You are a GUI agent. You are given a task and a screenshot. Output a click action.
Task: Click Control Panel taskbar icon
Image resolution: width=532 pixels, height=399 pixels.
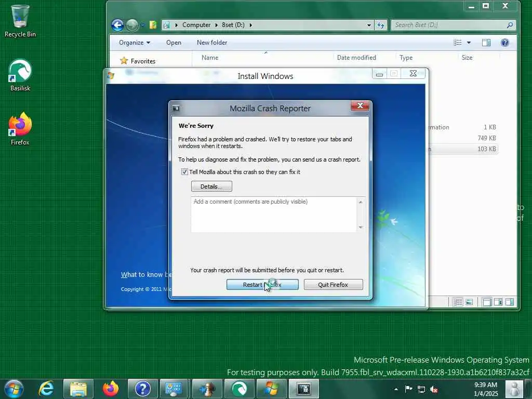click(175, 389)
